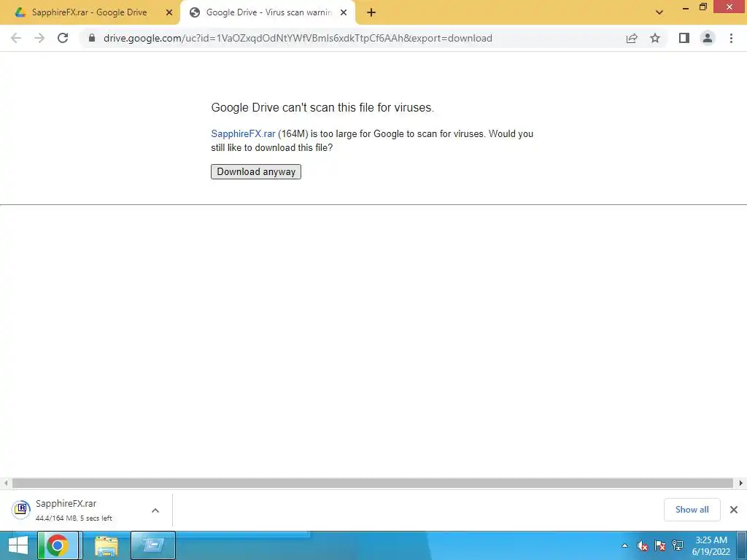Screen dimensions: 747x560
Task: Click the horizontal scrollbar track
Action: pos(373,483)
